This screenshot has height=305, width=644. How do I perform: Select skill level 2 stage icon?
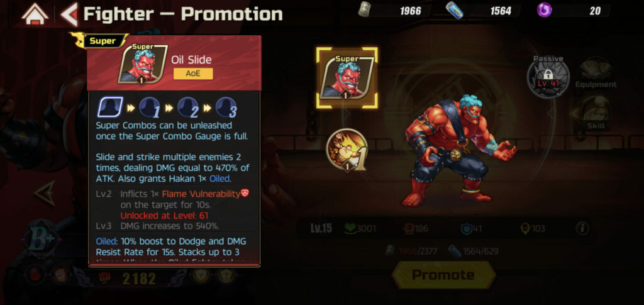(x=187, y=108)
